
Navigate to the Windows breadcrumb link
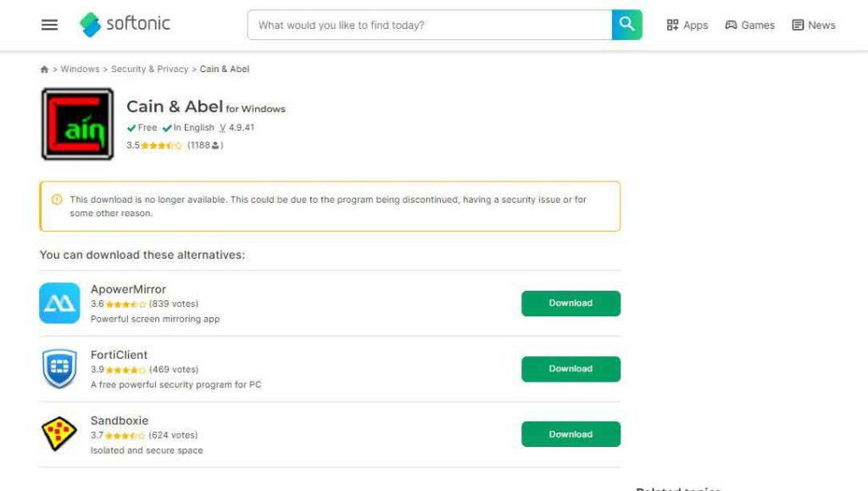pyautogui.click(x=80, y=70)
